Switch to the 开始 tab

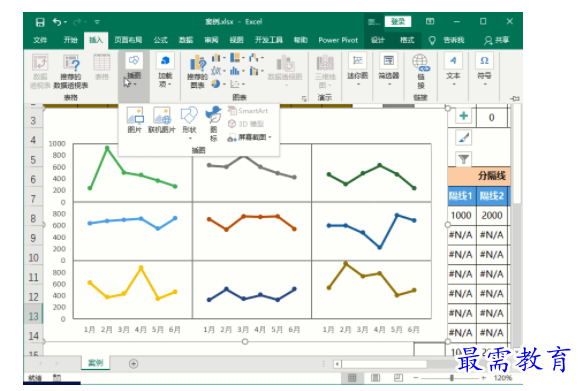tap(70, 40)
